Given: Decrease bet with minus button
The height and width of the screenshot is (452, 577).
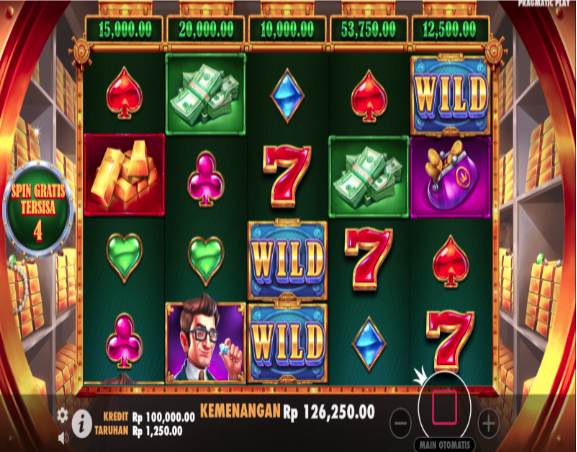Looking at the screenshot, I should click(400, 423).
